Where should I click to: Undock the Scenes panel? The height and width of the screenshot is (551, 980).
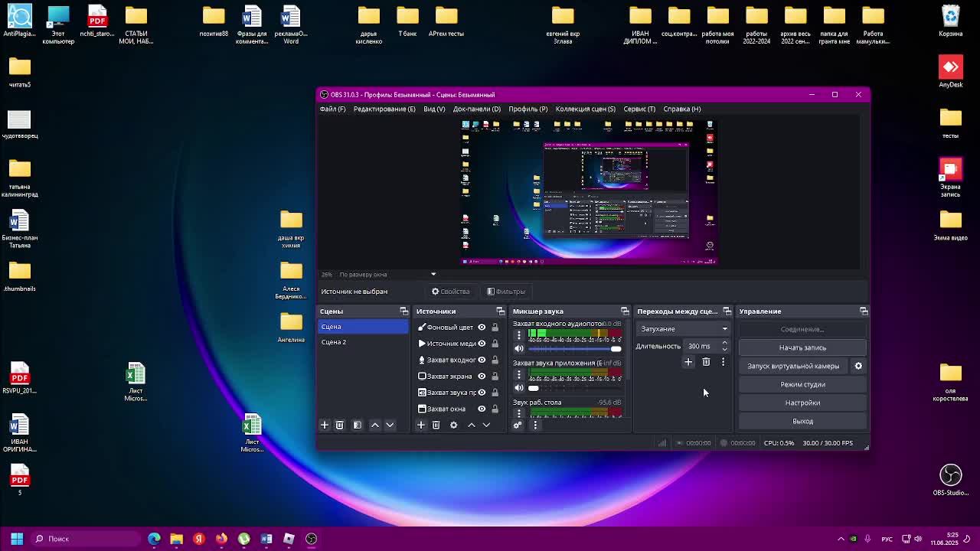(404, 311)
